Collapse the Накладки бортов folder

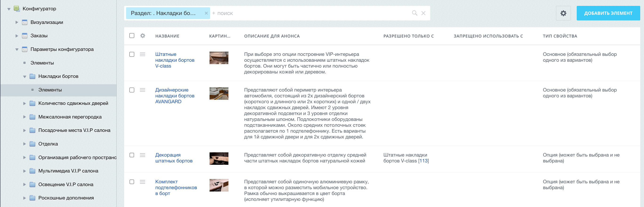24,77
